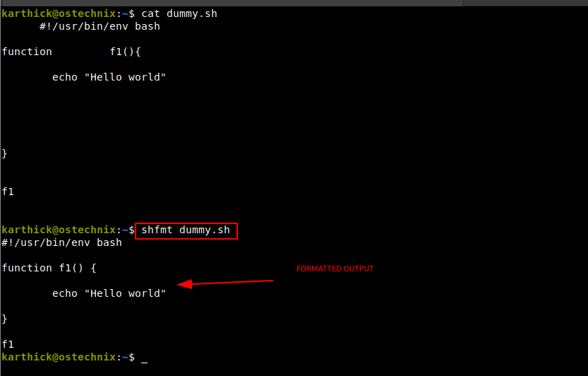Screen dimensions: 588x376
Task: Click the closing brace in the formatted output
Action: pos(4,319)
